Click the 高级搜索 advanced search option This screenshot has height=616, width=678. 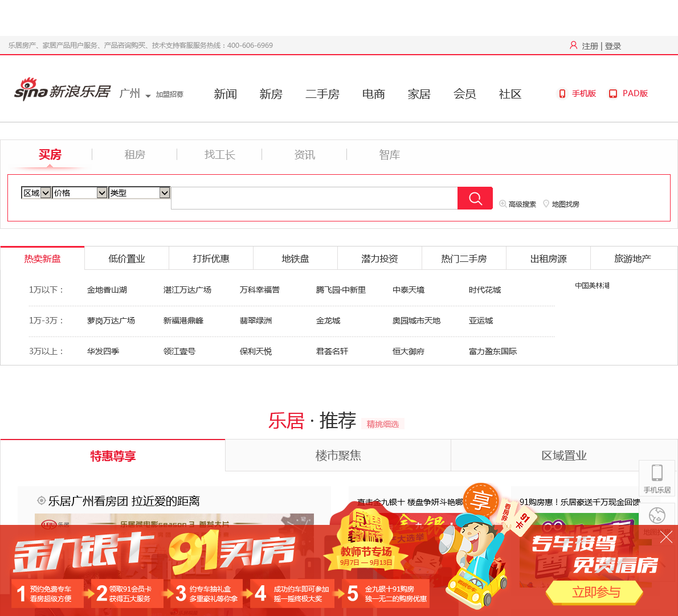pos(517,204)
